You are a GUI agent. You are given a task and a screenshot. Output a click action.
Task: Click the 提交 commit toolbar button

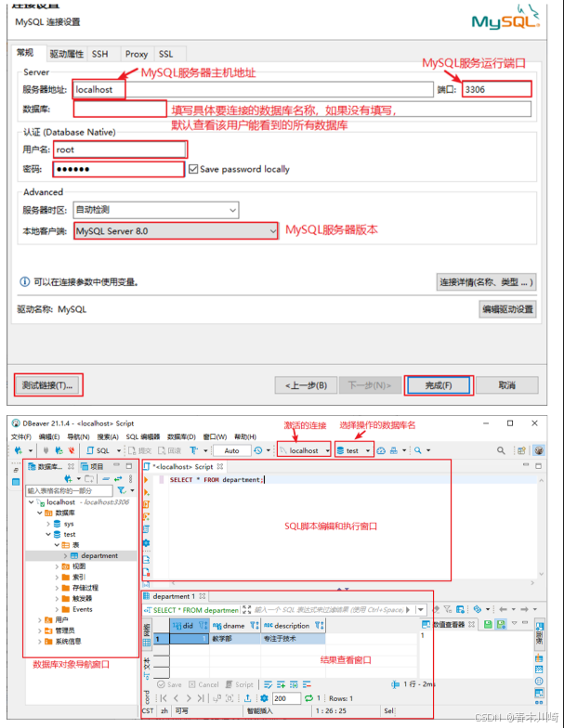(141, 450)
